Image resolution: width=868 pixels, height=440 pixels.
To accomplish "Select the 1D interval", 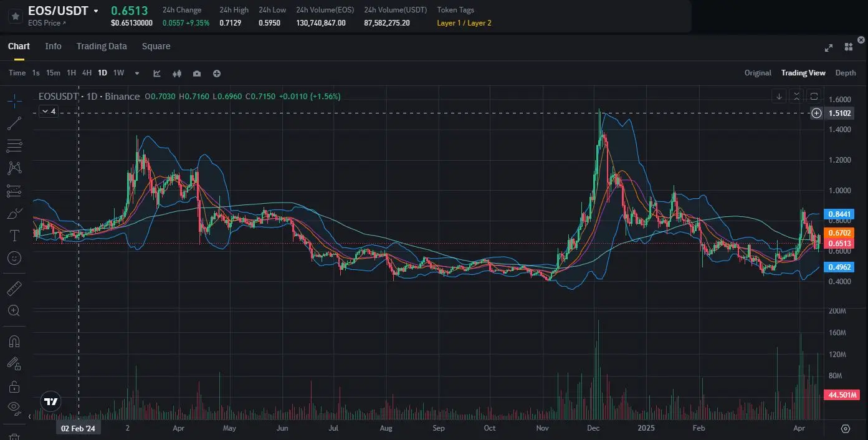I will click(x=102, y=73).
